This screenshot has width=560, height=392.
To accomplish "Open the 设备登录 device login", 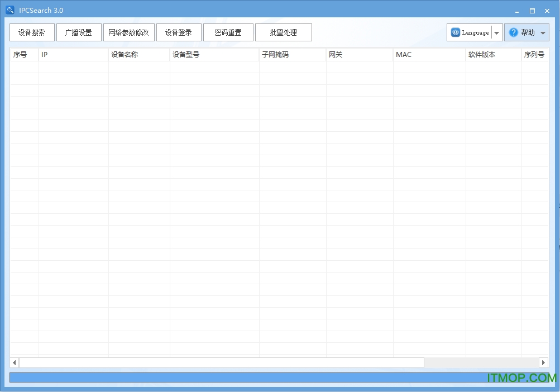I will 179,32.
